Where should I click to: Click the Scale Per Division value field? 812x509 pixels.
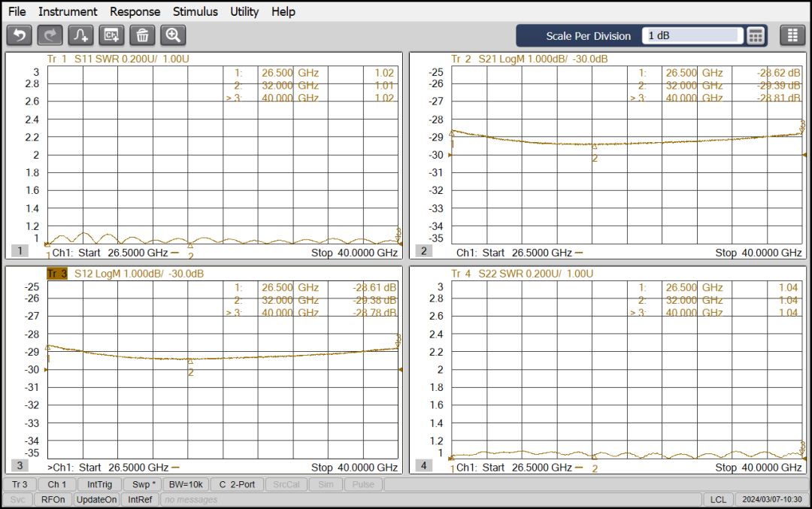pos(692,36)
